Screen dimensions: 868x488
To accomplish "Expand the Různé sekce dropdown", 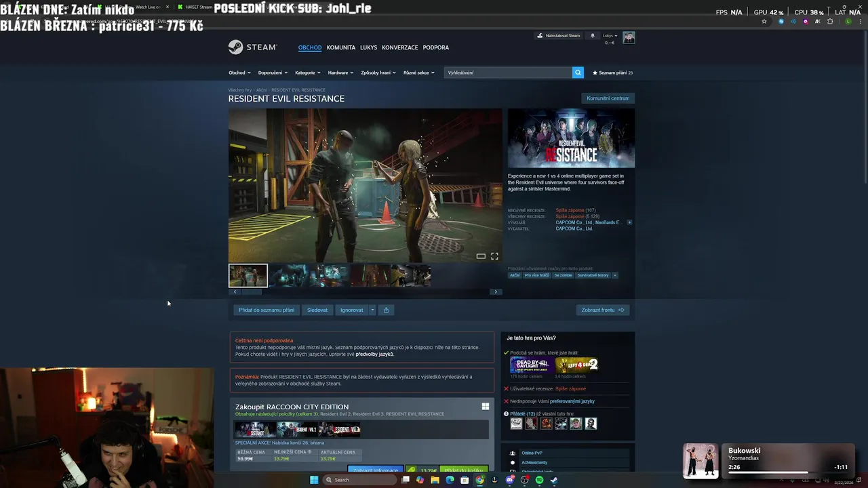I will (x=419, y=73).
